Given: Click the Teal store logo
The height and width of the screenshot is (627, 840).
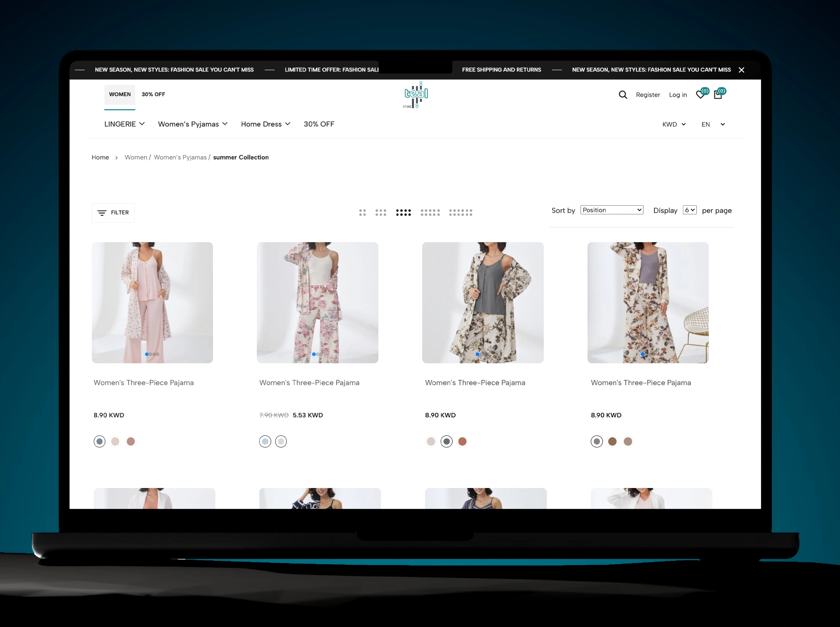Looking at the screenshot, I should [415, 94].
